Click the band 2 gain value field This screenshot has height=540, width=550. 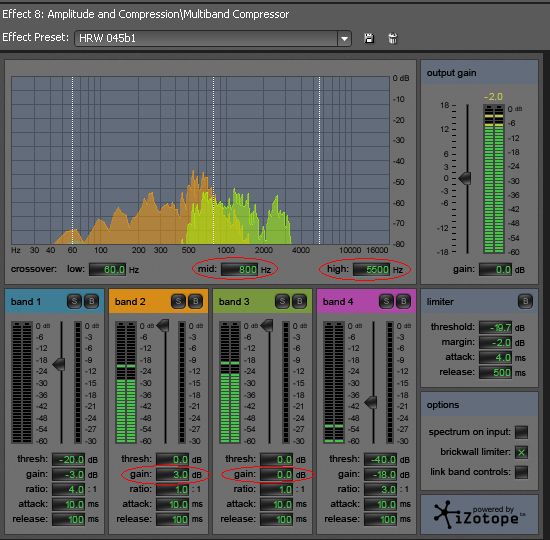[x=173, y=474]
